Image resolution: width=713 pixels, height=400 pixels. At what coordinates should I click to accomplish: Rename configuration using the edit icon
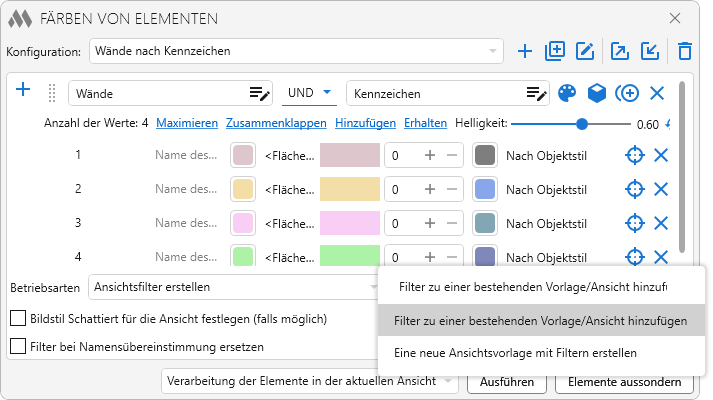pyautogui.click(x=586, y=50)
